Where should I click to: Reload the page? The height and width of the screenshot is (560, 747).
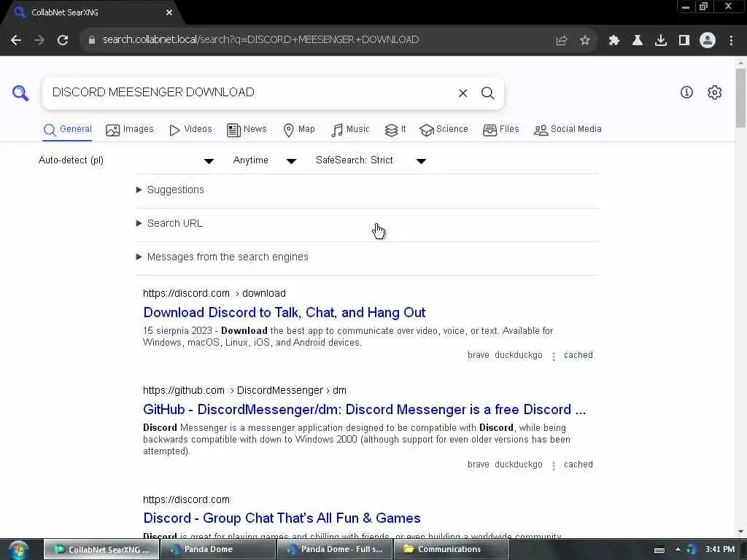[63, 40]
